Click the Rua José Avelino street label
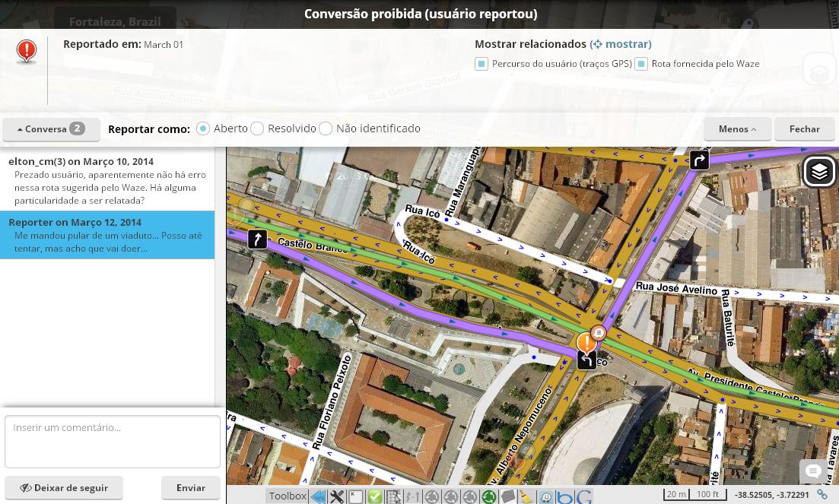The image size is (839, 504). point(676,289)
